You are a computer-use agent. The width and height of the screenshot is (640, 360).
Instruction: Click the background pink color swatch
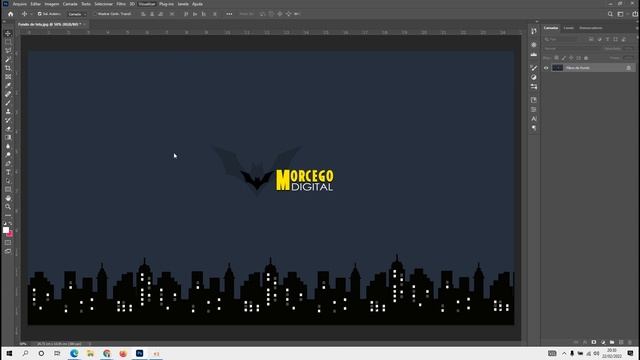[10, 234]
